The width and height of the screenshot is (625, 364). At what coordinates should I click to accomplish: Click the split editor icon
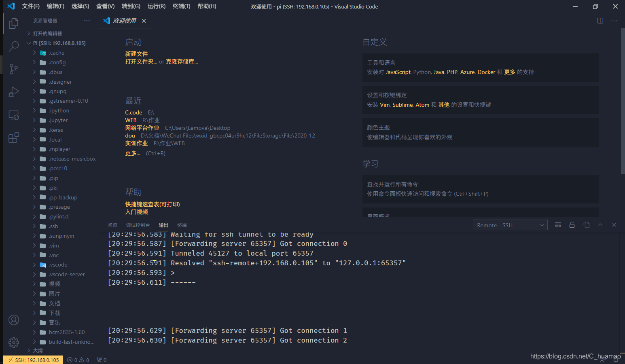600,21
